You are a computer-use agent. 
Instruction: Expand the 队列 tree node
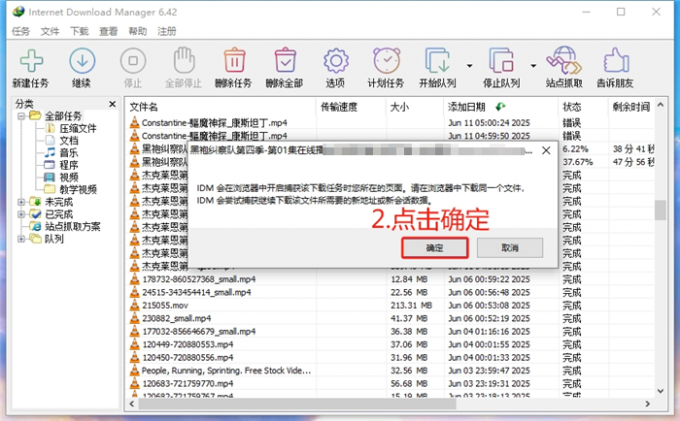(21, 239)
